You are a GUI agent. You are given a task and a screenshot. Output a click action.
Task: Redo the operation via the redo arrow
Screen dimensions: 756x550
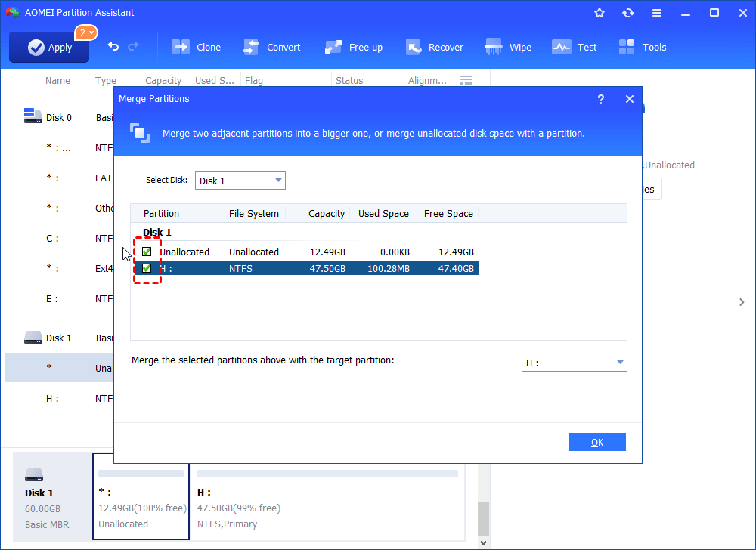click(133, 47)
